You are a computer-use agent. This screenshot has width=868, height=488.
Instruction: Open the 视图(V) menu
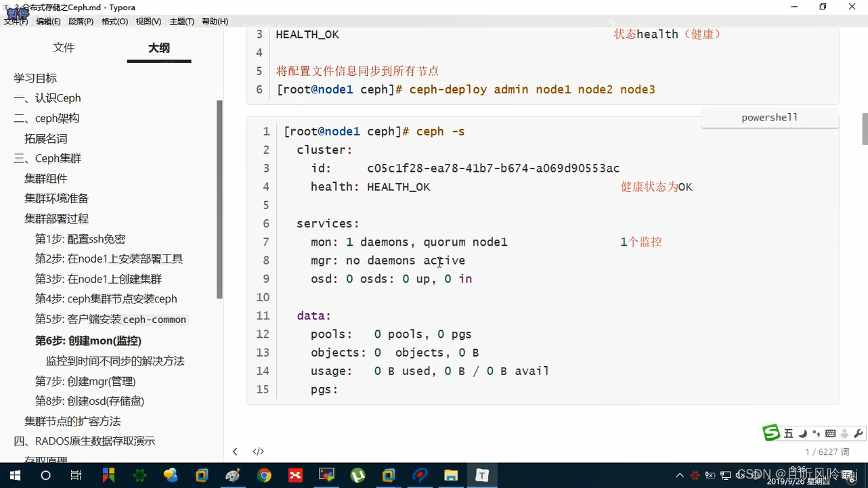pyautogui.click(x=148, y=22)
